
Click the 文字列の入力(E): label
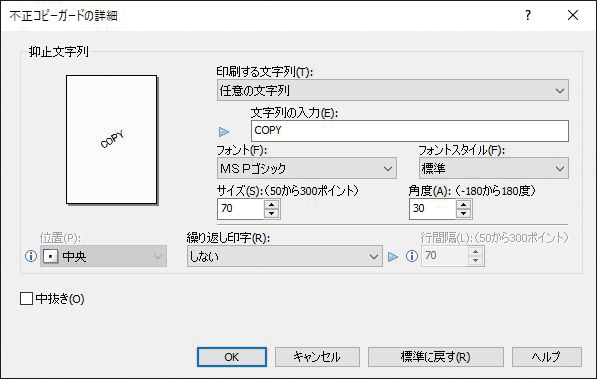pyautogui.click(x=294, y=113)
